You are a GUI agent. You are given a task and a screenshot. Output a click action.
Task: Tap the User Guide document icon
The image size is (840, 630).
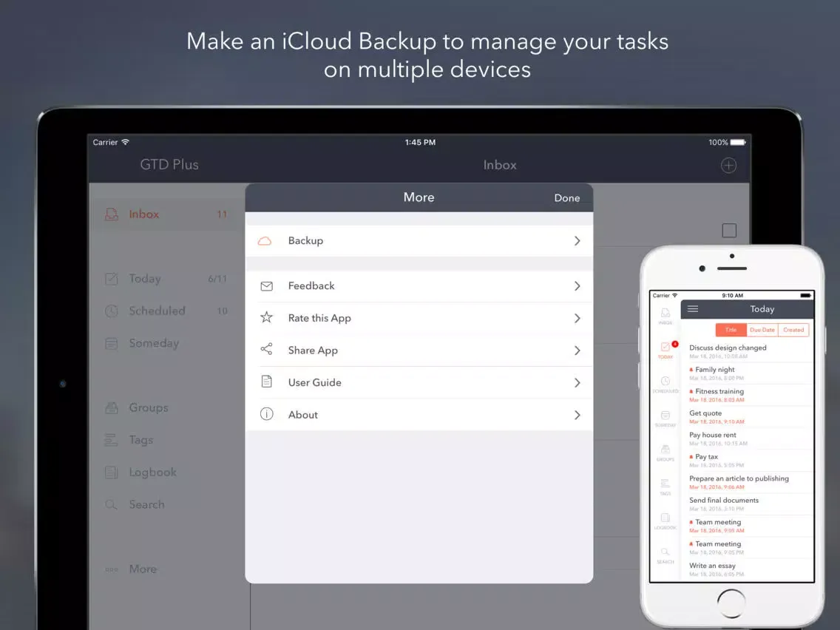(266, 382)
